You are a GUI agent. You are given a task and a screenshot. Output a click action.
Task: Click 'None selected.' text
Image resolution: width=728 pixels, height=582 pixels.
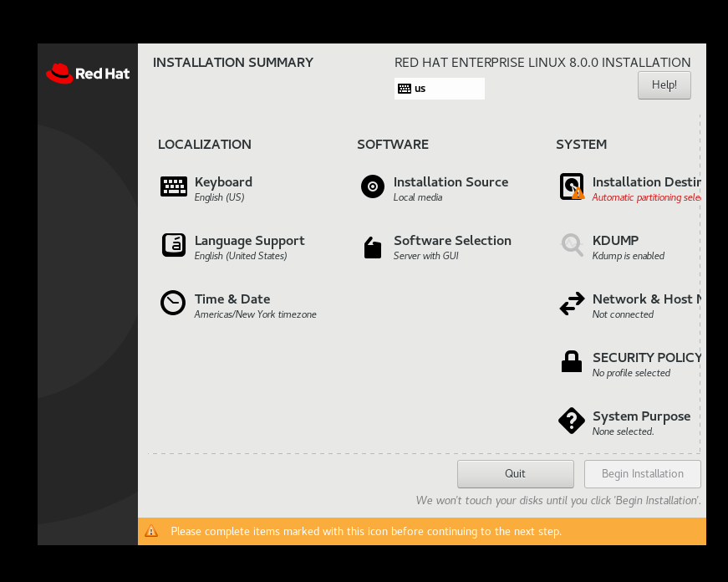click(623, 431)
